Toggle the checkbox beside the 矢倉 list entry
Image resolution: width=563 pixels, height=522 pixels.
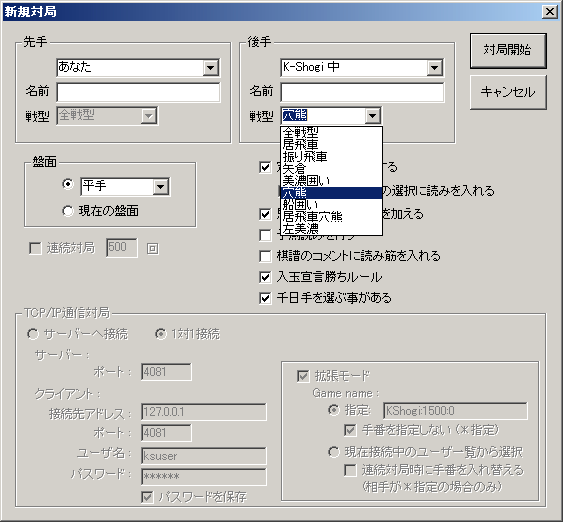(265, 167)
